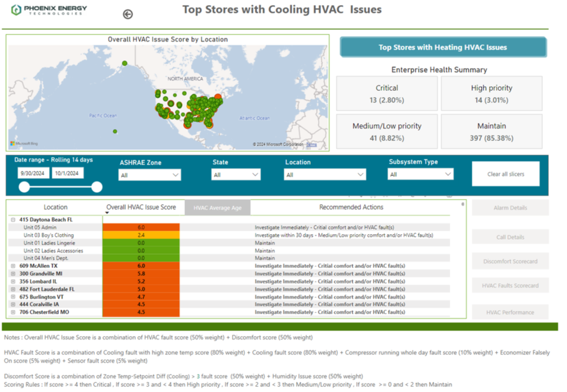Click the Microsoft Bing logo on the map

tap(24, 144)
